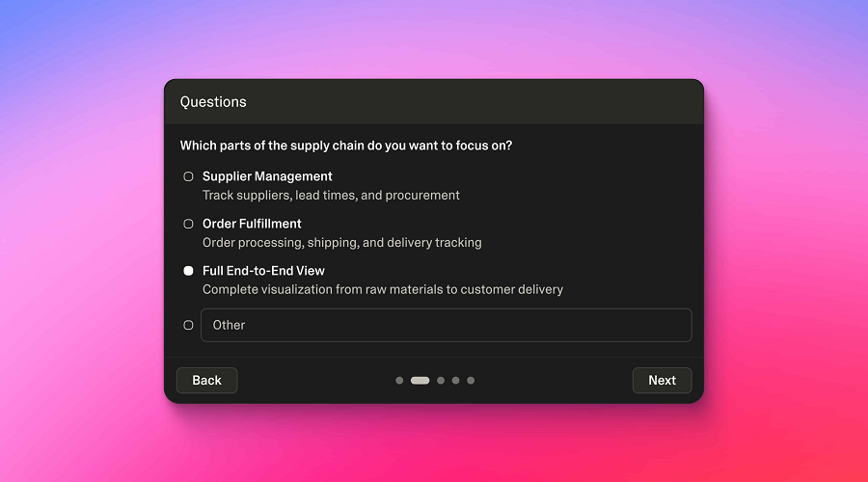868x482 pixels.
Task: Click the 'Complete visualization from raw materials' description
Action: click(382, 289)
